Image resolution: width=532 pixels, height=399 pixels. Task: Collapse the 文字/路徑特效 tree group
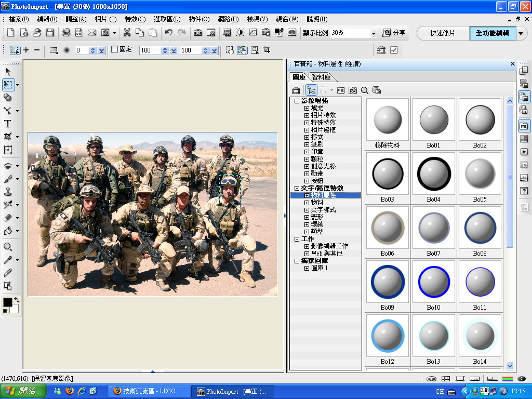coord(297,188)
